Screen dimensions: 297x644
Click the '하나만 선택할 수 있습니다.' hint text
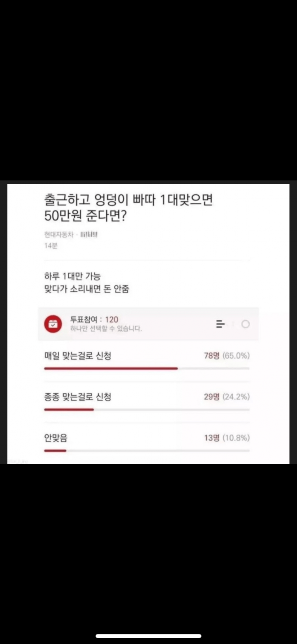(x=106, y=329)
